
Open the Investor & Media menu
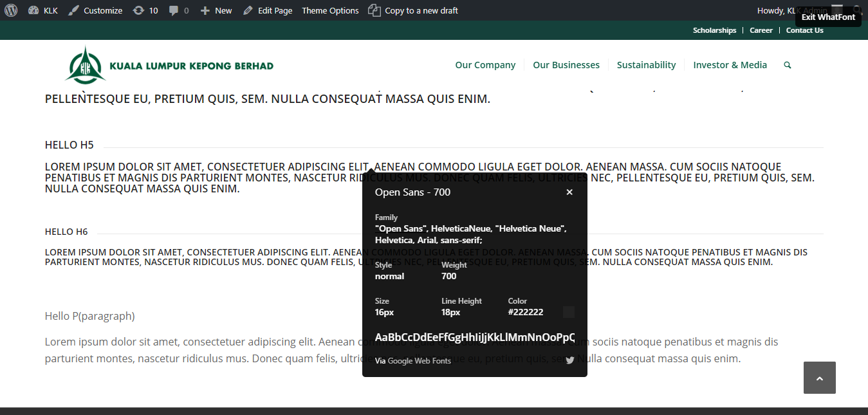pos(730,65)
